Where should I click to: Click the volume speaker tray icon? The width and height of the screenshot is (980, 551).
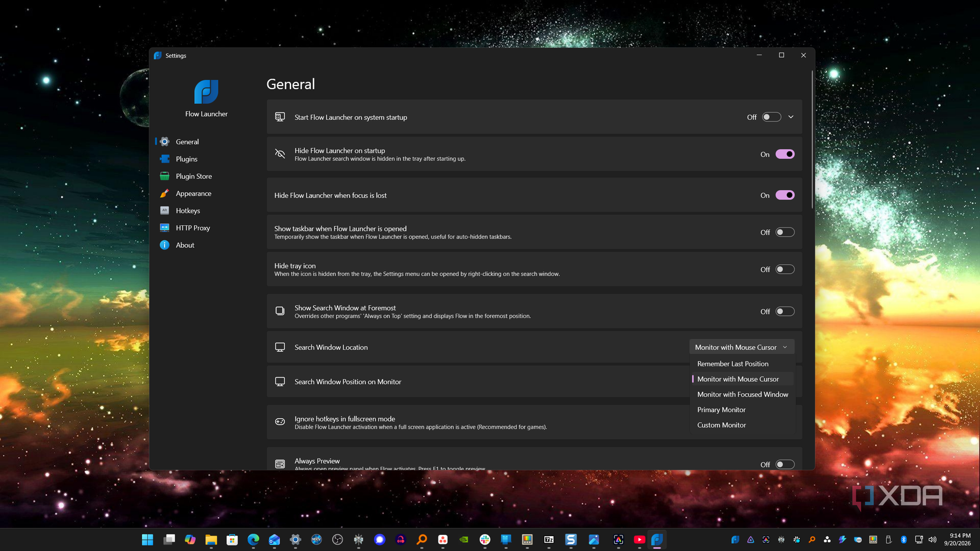[x=932, y=539]
